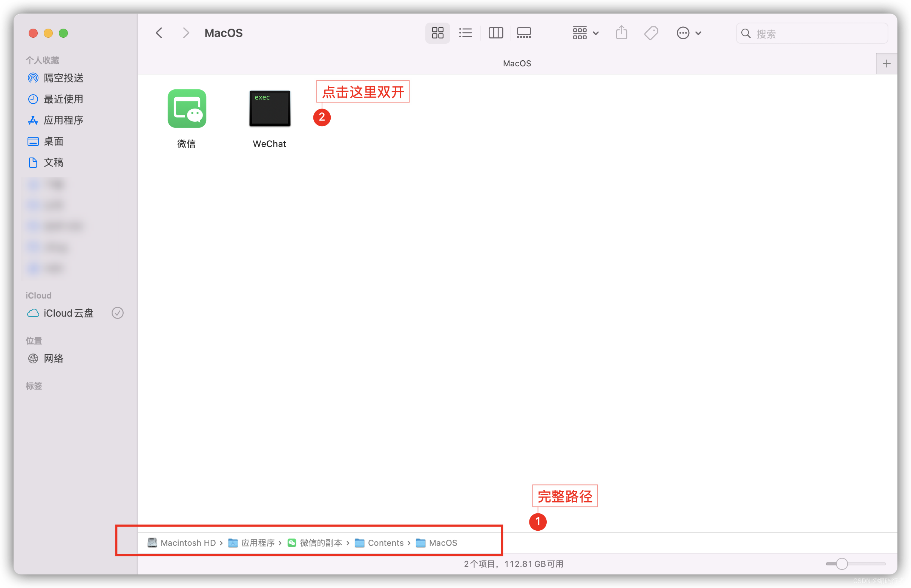Click the iCloud Drive sync status checkmark
The height and width of the screenshot is (588, 911).
pos(117,313)
